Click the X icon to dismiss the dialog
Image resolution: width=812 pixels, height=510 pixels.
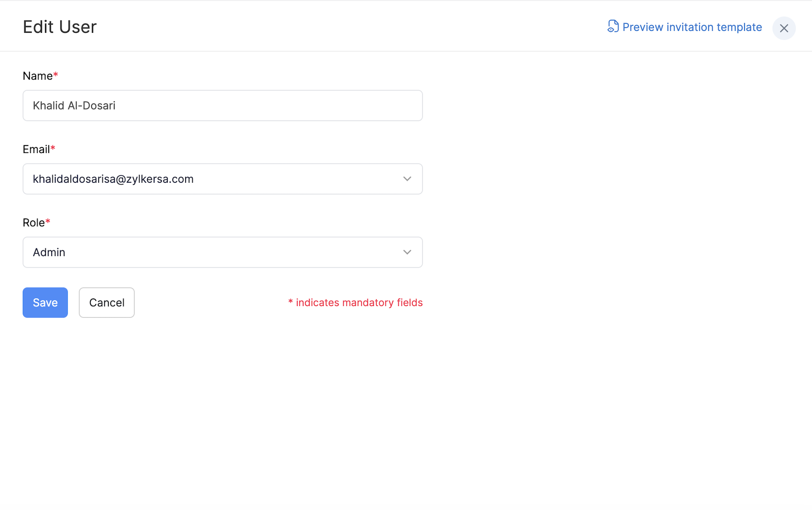point(784,28)
